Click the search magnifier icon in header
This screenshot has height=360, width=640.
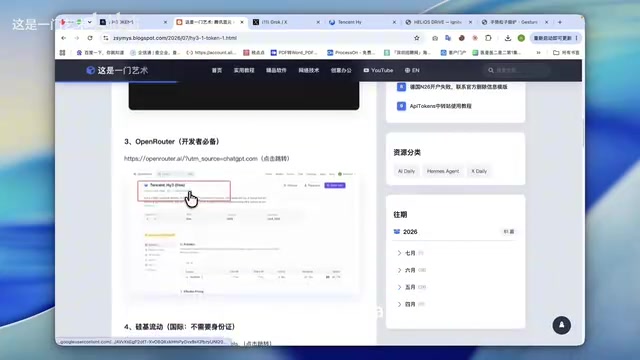pyautogui.click(x=491, y=70)
